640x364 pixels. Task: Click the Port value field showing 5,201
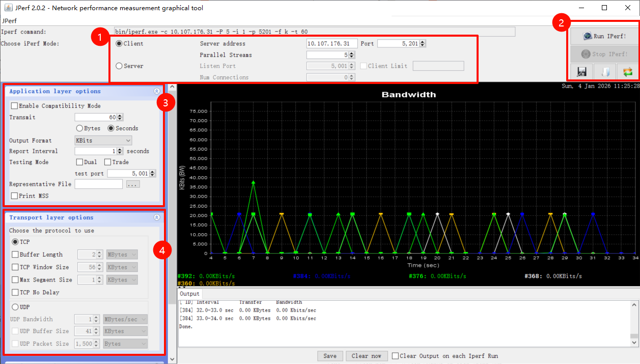[398, 44]
